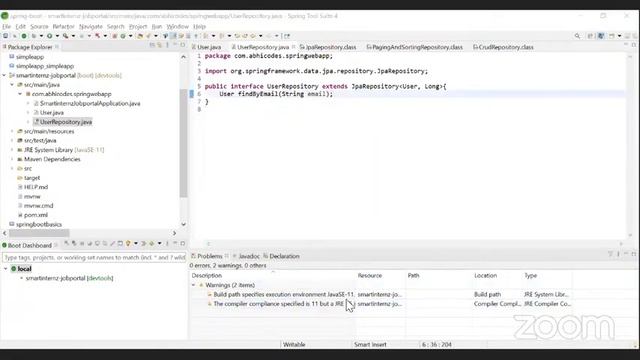The width and height of the screenshot is (640, 360).
Task: Open the Navigate menu
Action: point(91,27)
